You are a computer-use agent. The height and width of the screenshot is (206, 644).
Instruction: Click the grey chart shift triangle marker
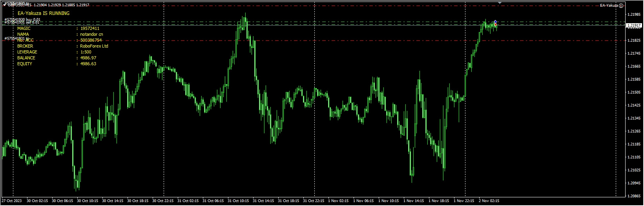coord(500,3)
